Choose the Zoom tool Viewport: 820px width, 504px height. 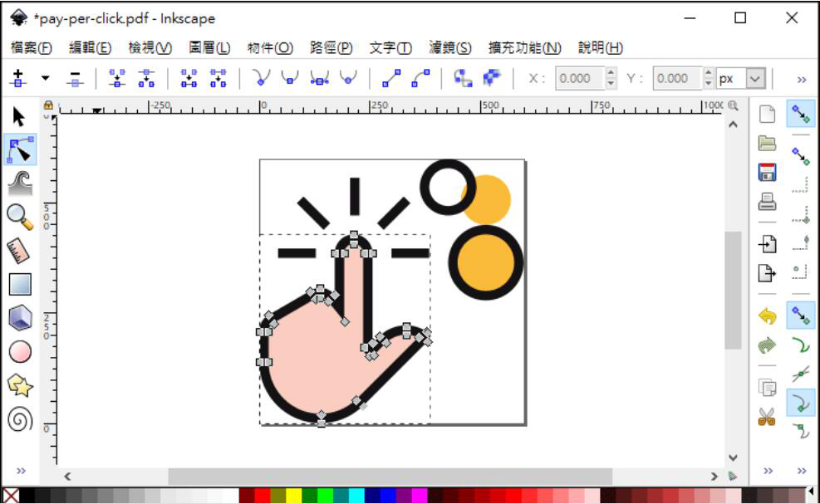(21, 213)
